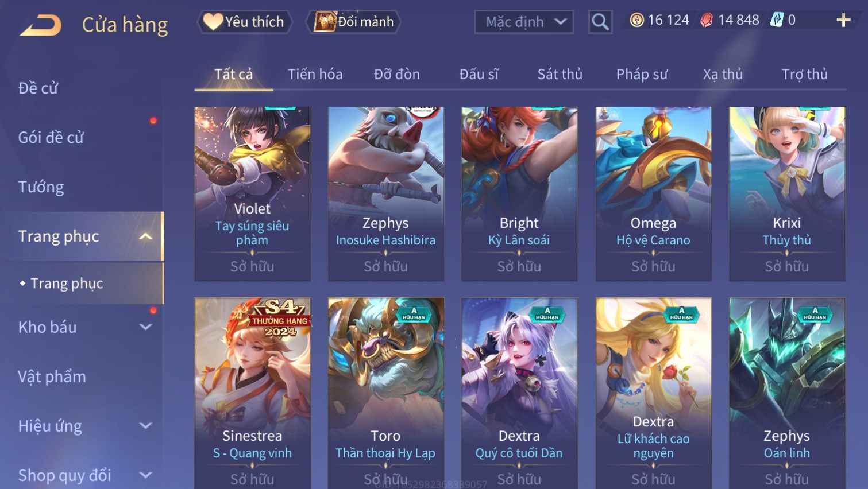
Task: Go back using the golden arrow icon
Action: pos(41,25)
